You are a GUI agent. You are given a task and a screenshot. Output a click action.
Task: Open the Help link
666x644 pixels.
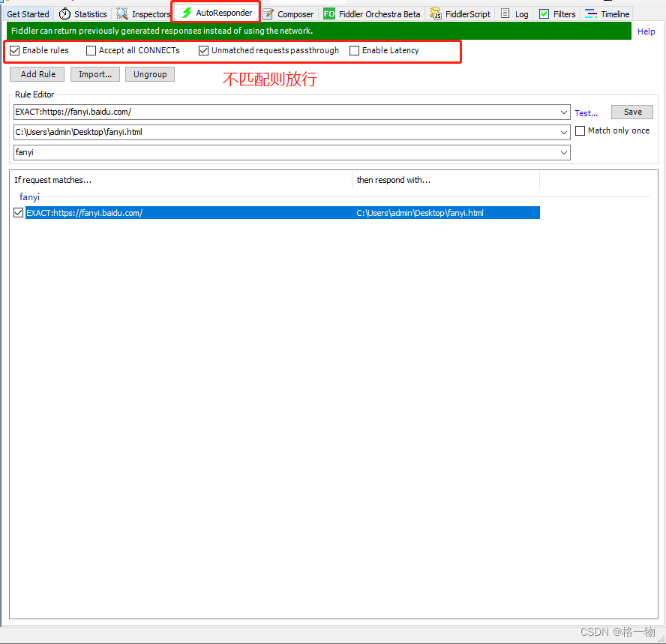point(646,31)
